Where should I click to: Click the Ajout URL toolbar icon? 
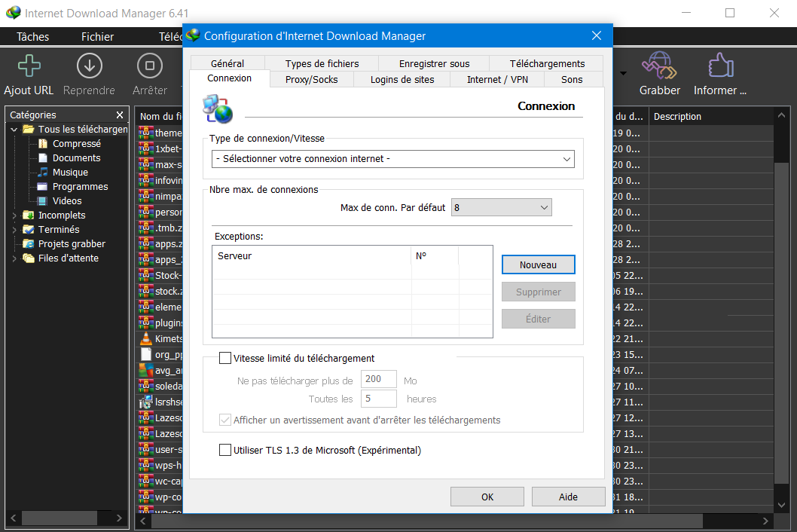[29, 66]
